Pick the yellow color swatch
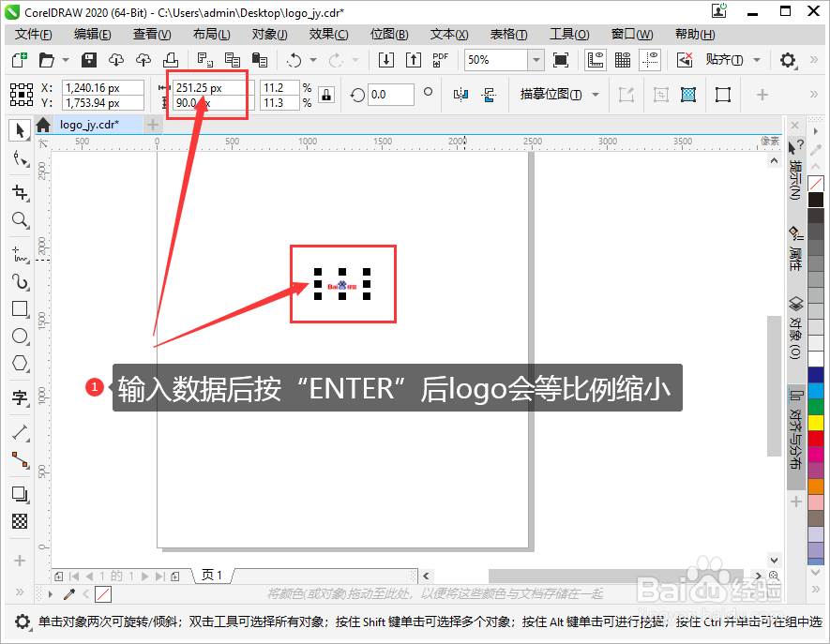 [816, 423]
